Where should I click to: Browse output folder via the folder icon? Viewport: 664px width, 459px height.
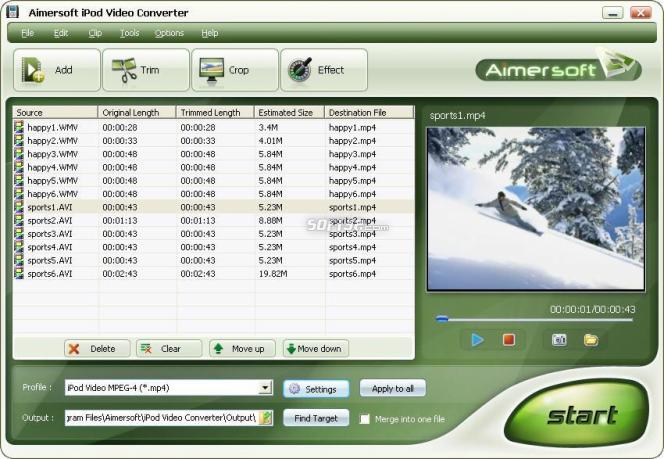266,418
